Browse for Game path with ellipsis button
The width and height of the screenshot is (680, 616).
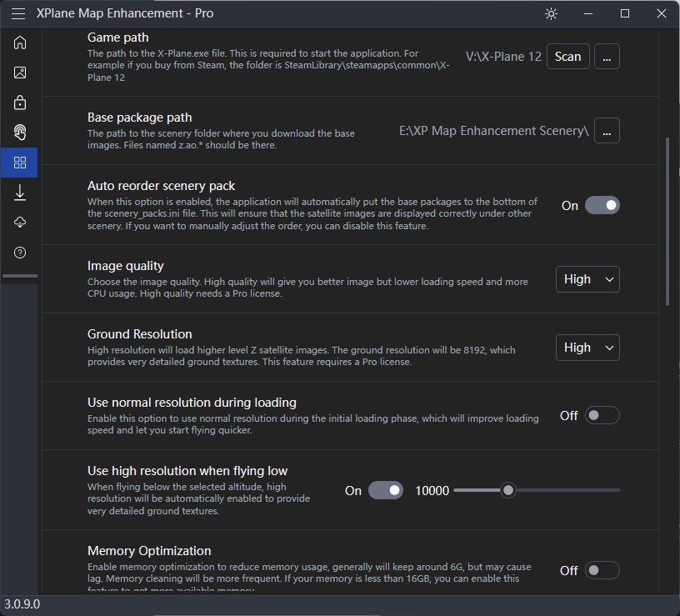(x=607, y=57)
